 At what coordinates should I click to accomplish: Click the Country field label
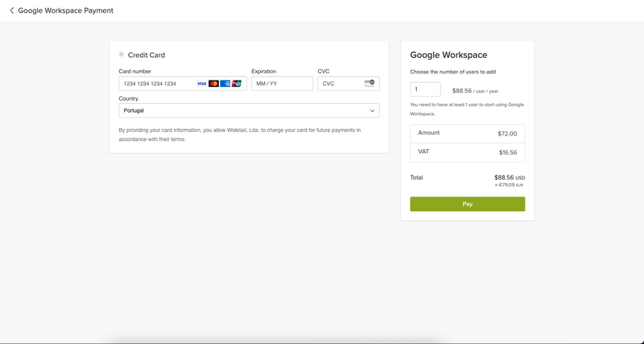click(129, 98)
